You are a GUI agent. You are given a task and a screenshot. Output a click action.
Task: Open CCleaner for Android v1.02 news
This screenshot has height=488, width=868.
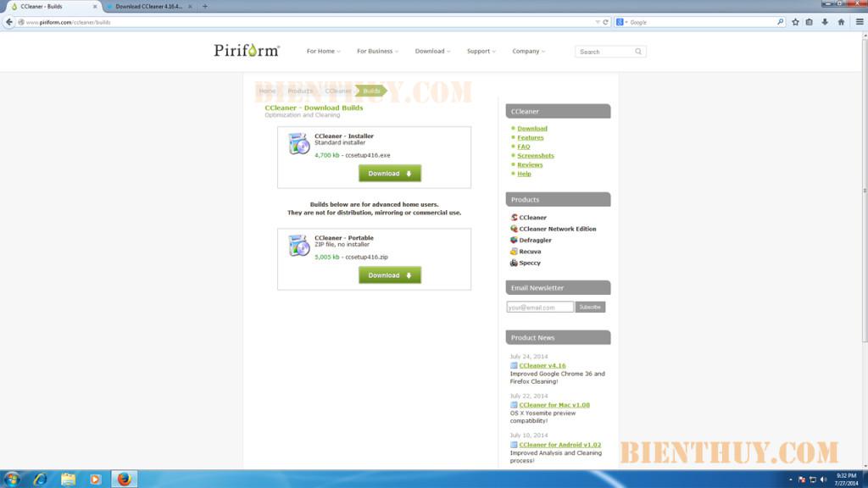coord(559,445)
